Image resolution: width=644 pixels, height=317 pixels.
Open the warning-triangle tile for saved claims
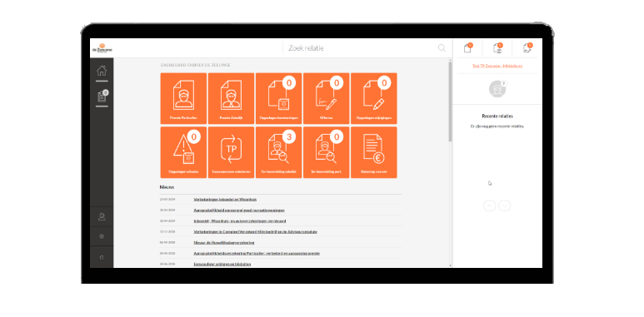(x=183, y=152)
